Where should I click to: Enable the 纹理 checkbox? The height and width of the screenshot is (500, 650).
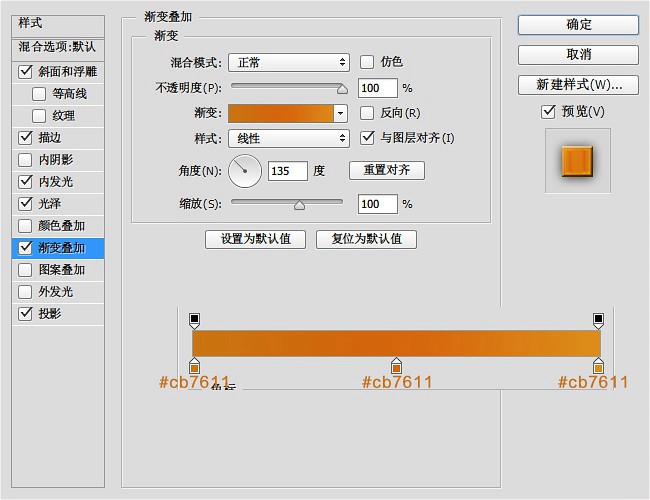(39, 116)
